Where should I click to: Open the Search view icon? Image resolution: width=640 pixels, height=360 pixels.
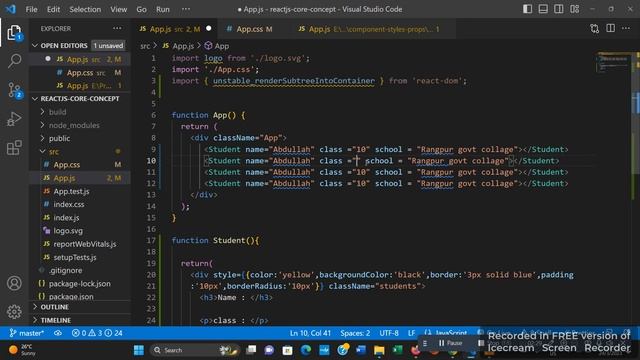click(x=14, y=61)
